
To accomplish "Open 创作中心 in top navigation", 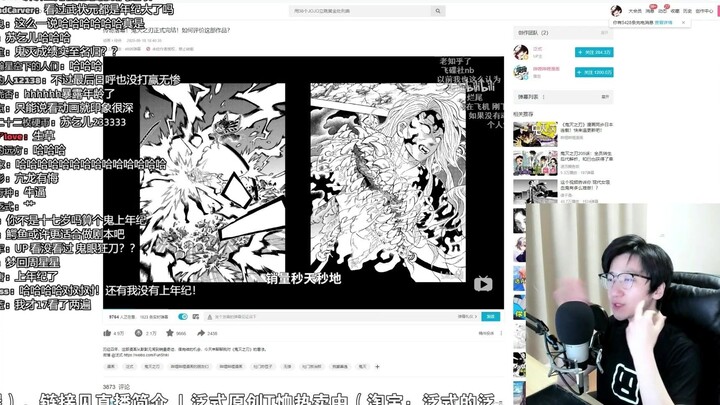I will tap(704, 11).
